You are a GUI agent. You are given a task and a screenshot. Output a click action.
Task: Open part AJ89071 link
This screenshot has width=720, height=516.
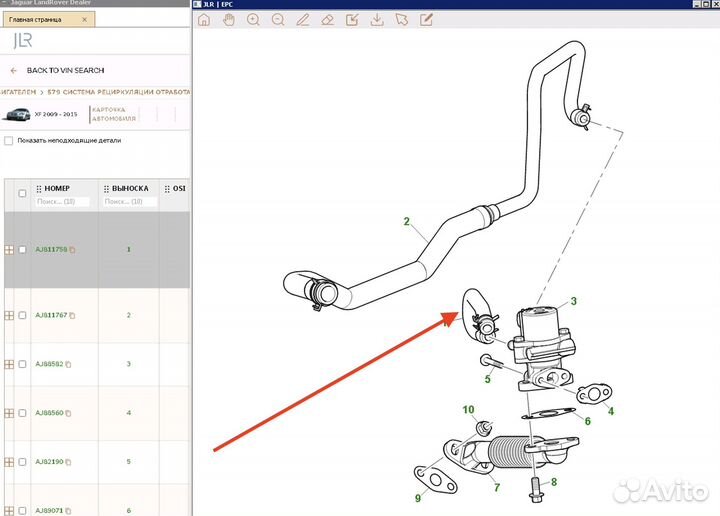(x=49, y=510)
